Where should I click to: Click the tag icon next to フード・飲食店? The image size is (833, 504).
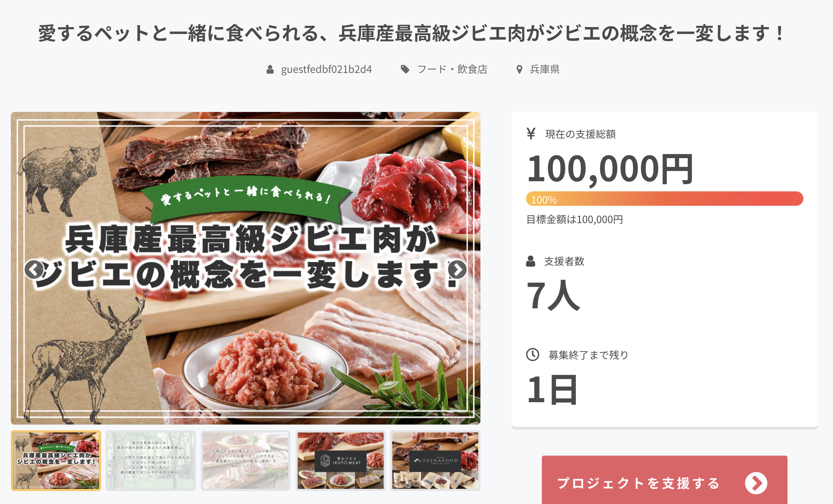(405, 69)
